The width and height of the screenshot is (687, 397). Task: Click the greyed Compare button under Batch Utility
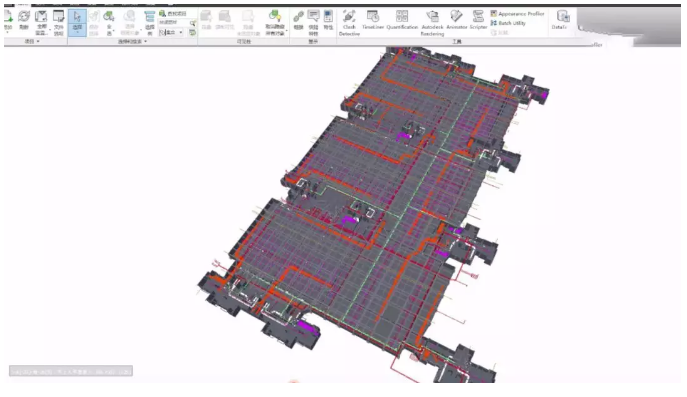point(499,32)
